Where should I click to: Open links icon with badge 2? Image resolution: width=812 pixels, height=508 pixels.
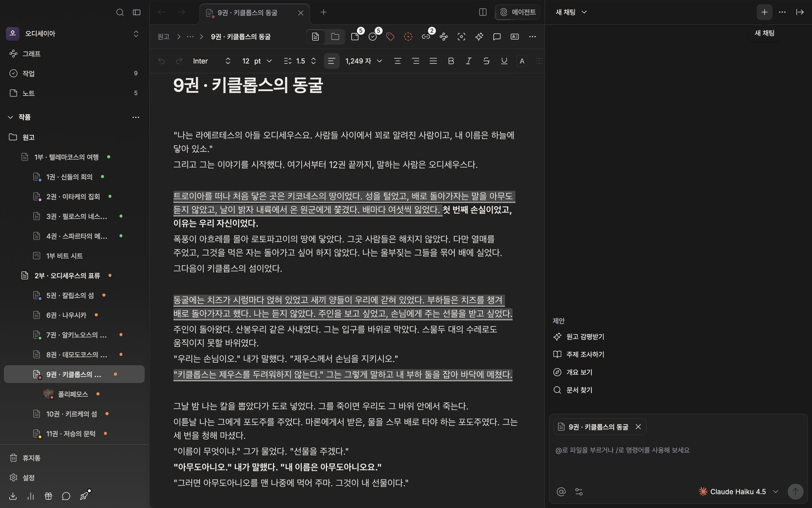click(426, 37)
